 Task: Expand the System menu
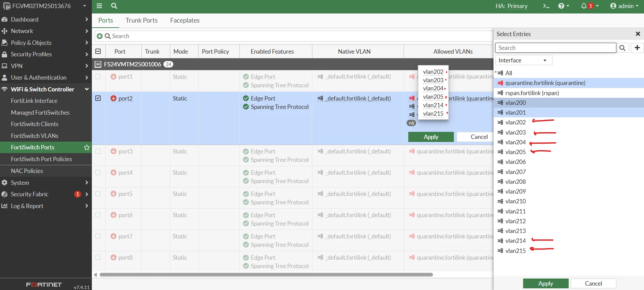click(x=46, y=183)
